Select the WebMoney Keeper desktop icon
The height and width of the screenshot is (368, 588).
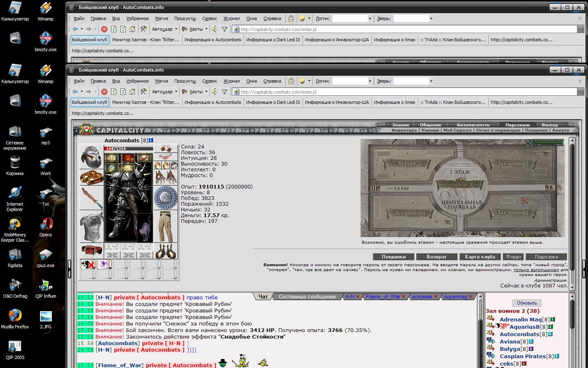[15, 230]
